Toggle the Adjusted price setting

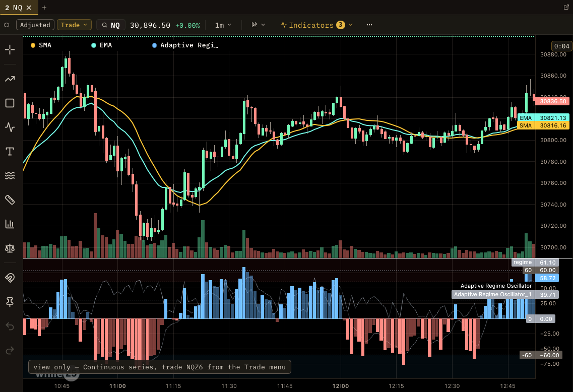click(x=35, y=25)
